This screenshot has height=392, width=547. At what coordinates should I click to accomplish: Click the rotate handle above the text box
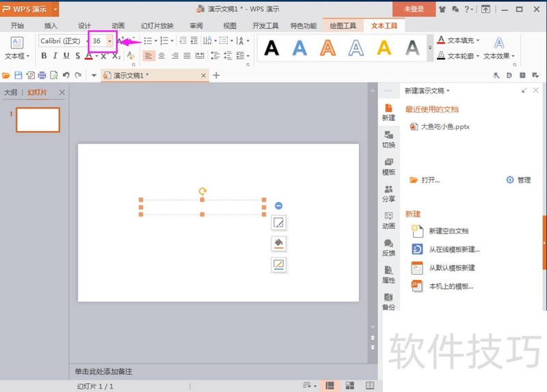[202, 192]
